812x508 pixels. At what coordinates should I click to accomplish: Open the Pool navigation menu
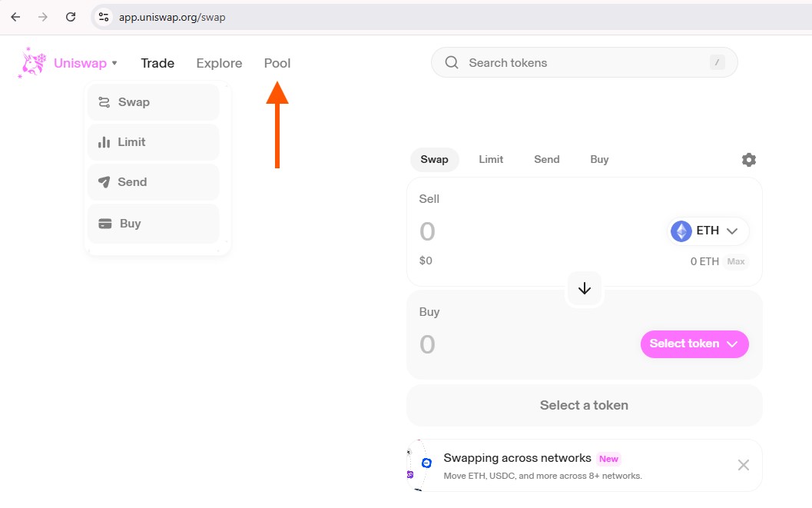tap(277, 63)
